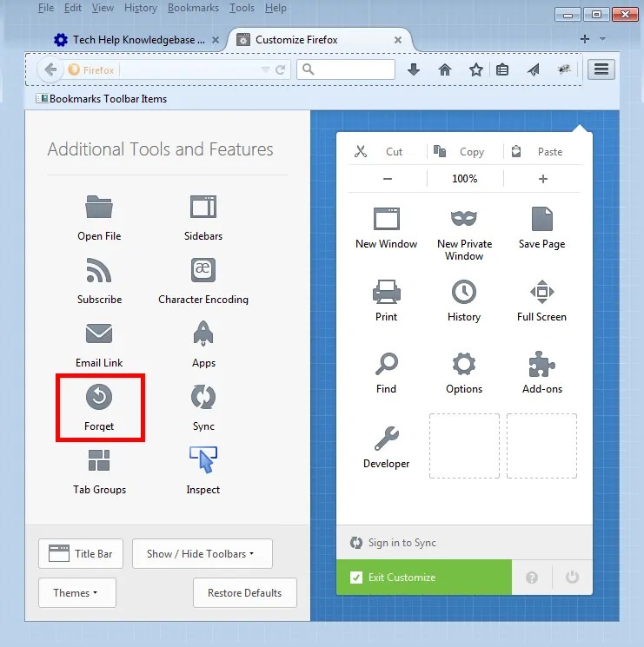This screenshot has width=644, height=647.
Task: Click the reload button in URL bar
Action: 281,69
